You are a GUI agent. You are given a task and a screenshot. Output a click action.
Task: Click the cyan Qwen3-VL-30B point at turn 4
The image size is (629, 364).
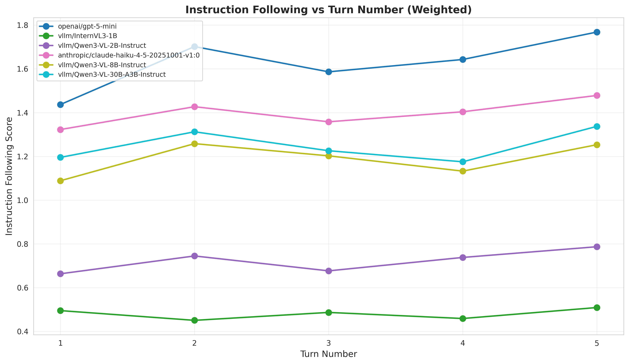click(463, 162)
